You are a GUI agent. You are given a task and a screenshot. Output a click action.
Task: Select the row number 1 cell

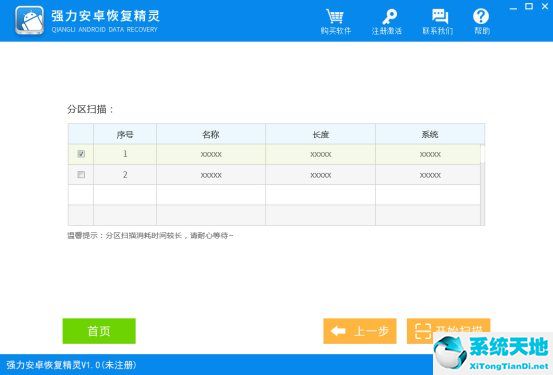pos(125,154)
